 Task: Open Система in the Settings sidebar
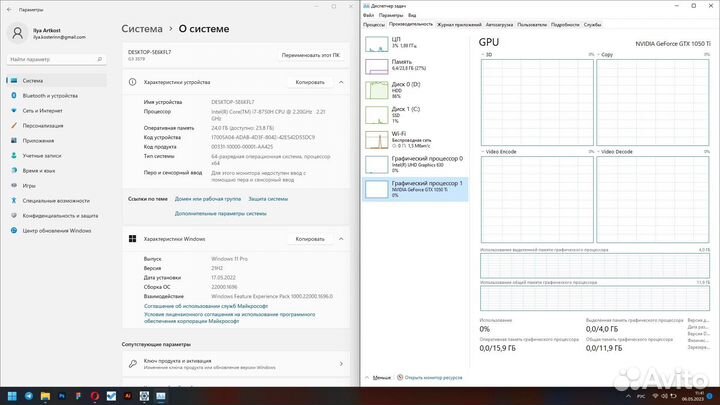click(x=56, y=81)
